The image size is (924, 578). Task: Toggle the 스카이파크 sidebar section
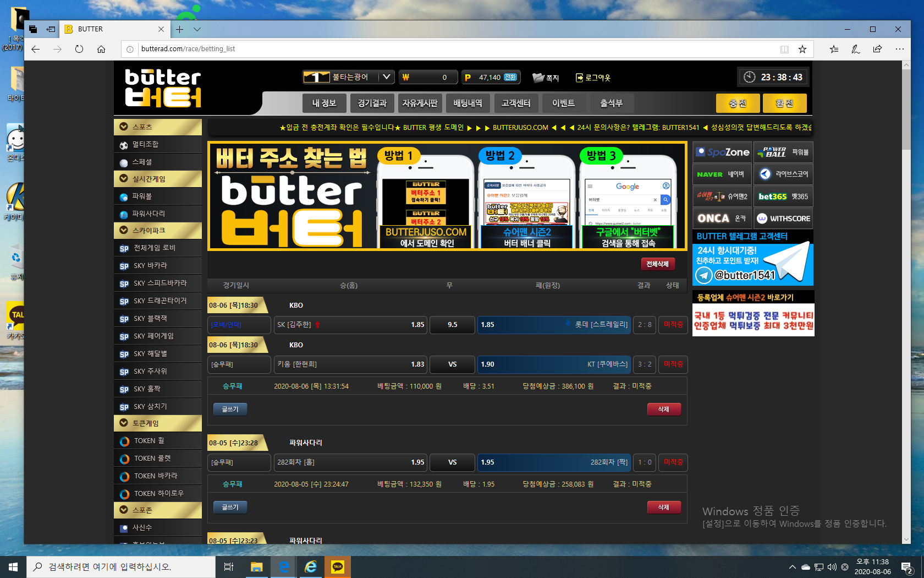[x=124, y=231]
